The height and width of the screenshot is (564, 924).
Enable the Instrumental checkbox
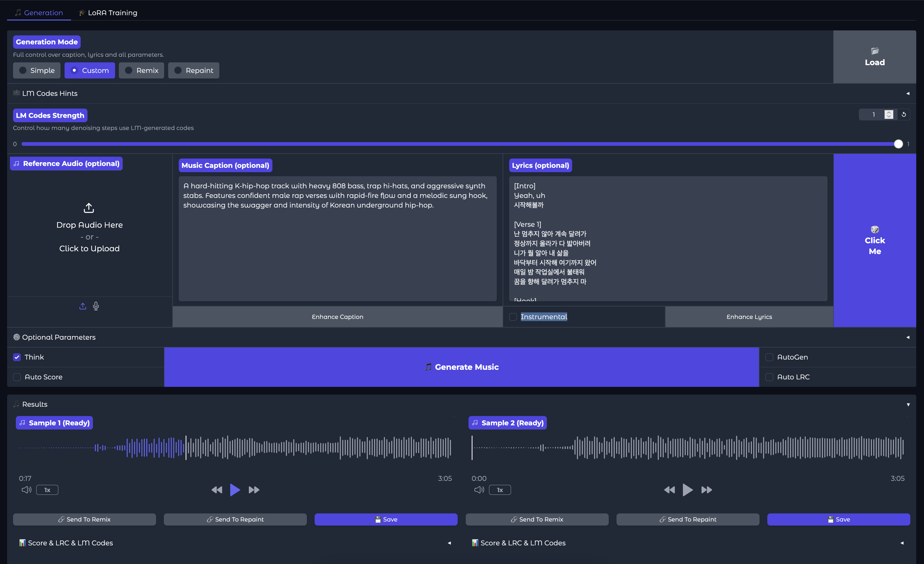click(x=513, y=317)
